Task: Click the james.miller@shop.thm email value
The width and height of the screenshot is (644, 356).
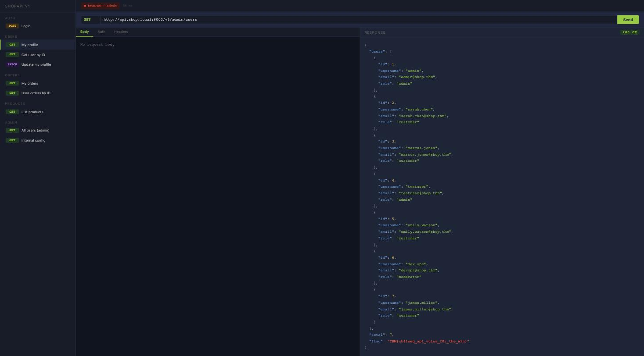Action: point(425,309)
